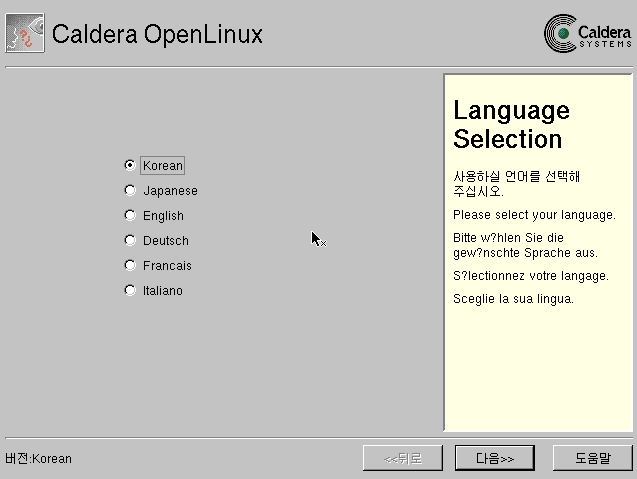Choose English as the language
Image resolution: width=637 pixels, height=479 pixels.
pos(130,215)
